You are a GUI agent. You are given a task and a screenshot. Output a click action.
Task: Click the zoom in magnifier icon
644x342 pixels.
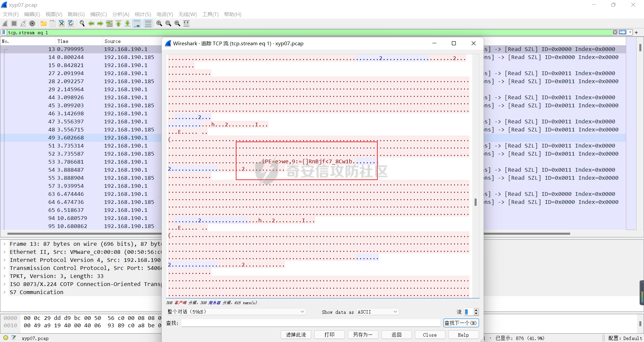click(159, 23)
